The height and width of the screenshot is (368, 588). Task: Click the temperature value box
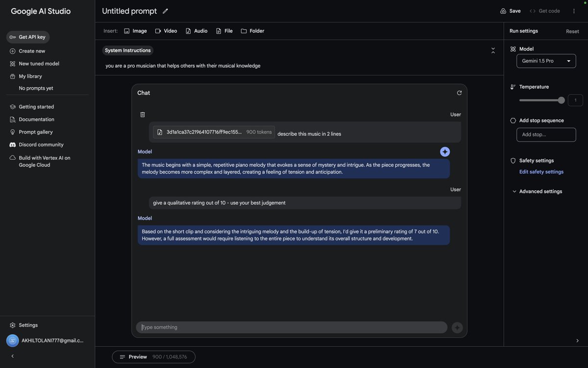click(575, 100)
